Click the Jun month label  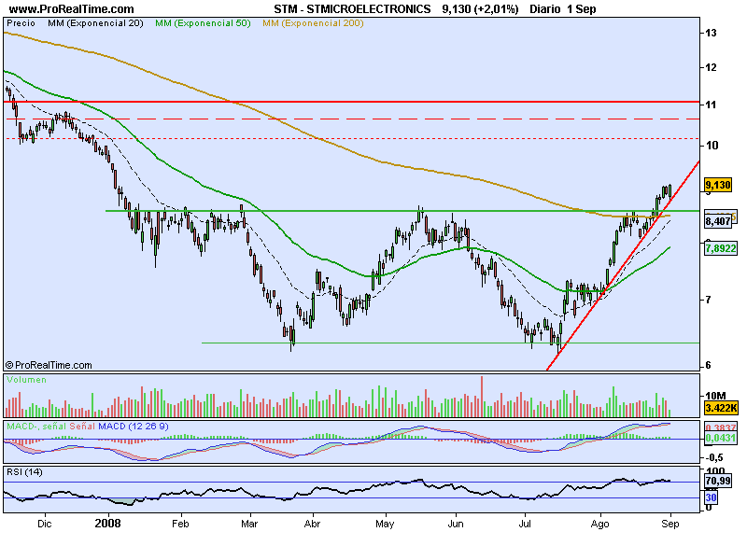click(x=456, y=524)
